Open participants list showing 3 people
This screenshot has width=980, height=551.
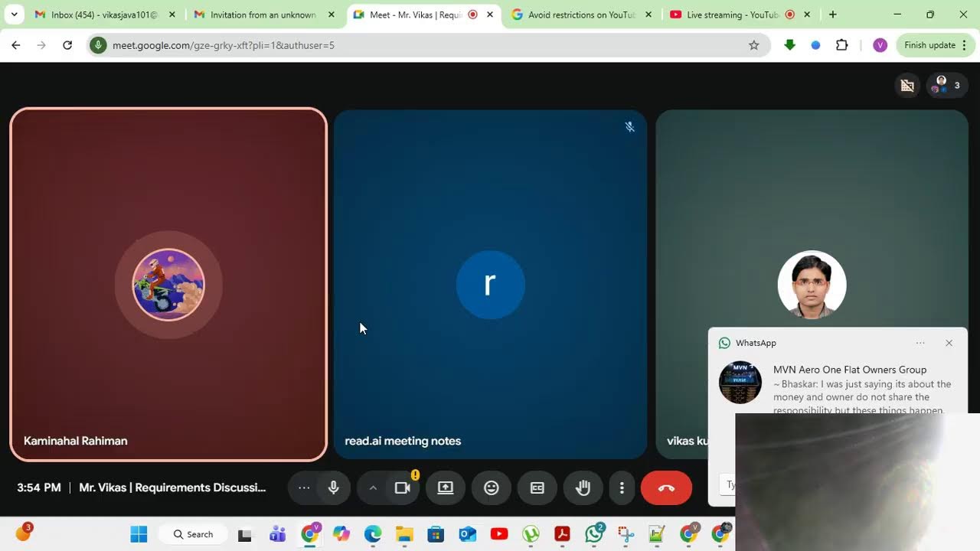coord(948,86)
